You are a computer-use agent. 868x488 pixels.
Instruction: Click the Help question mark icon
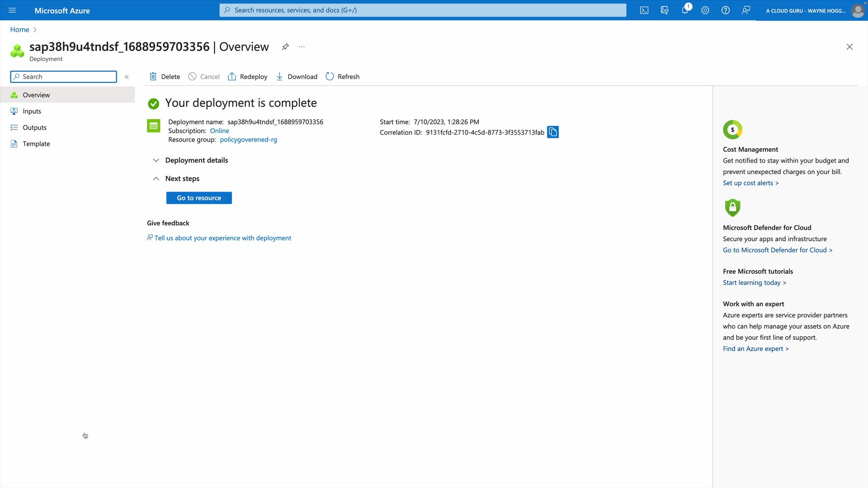[x=726, y=10]
